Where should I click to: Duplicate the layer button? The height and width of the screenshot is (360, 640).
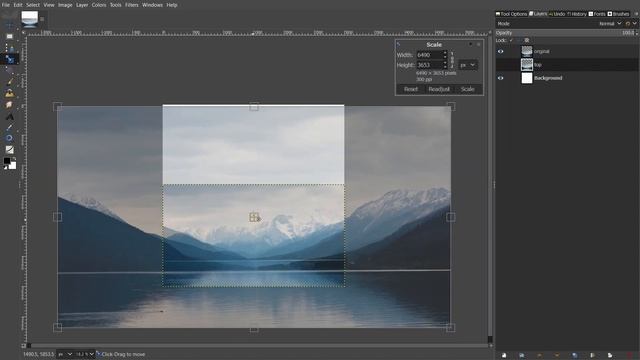[x=575, y=356]
